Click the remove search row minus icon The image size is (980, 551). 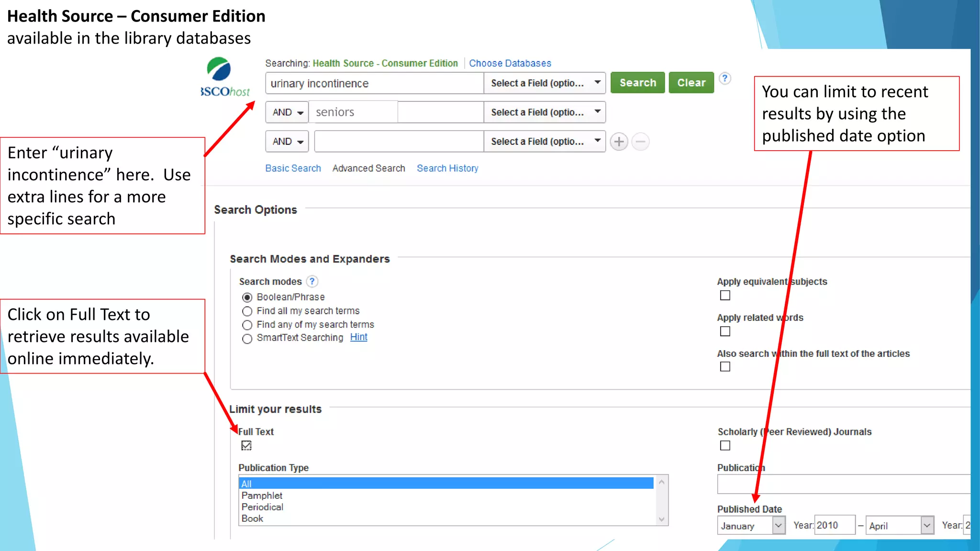pyautogui.click(x=640, y=142)
